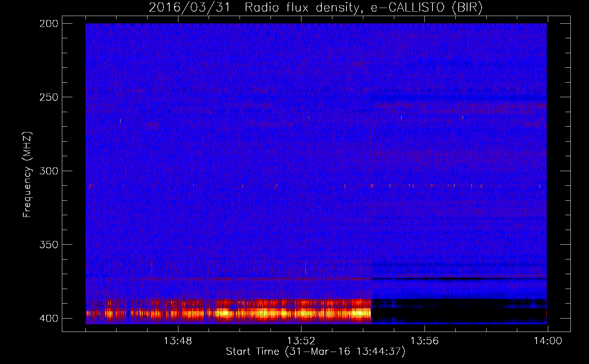The image size is (589, 364).
Task: Click the 13:48 time tick label
Action: [178, 341]
